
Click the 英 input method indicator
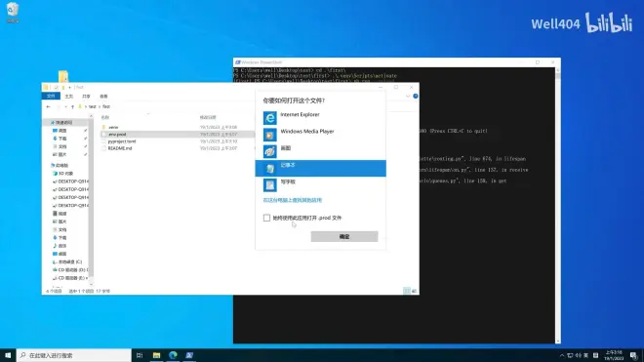click(586, 355)
